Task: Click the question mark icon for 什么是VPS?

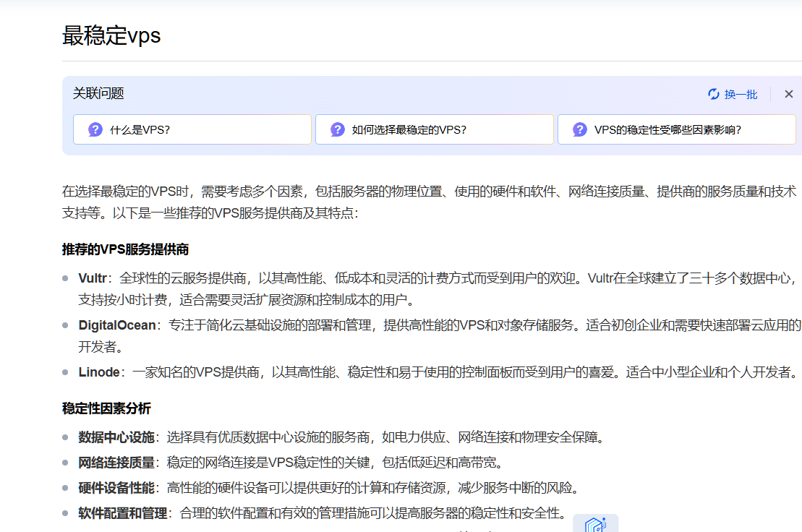Action: (95, 129)
